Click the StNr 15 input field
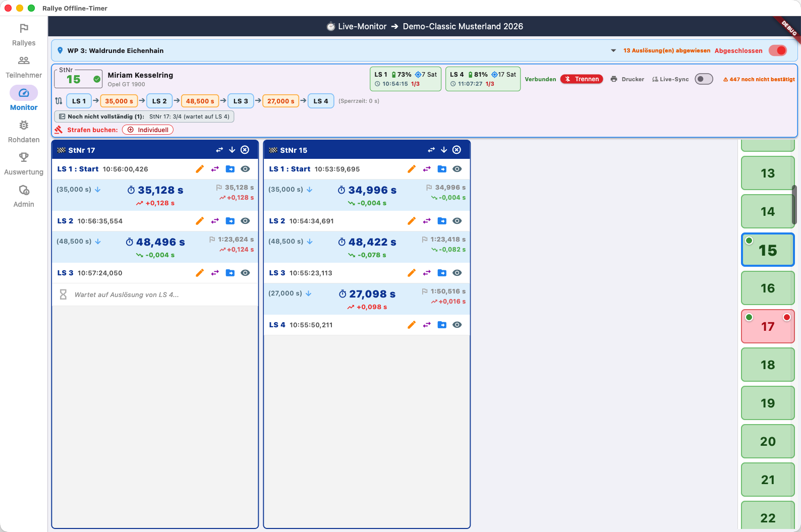Viewport: 801px width, 532px height. [78, 79]
